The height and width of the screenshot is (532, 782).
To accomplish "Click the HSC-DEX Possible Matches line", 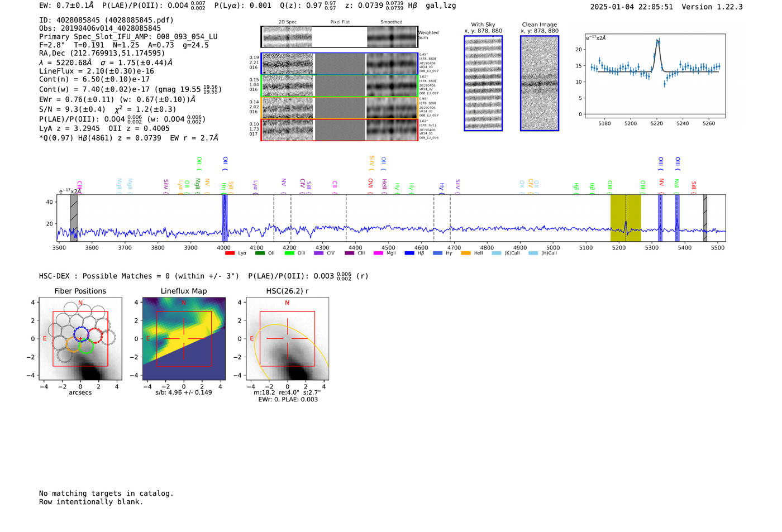I will (x=204, y=276).
